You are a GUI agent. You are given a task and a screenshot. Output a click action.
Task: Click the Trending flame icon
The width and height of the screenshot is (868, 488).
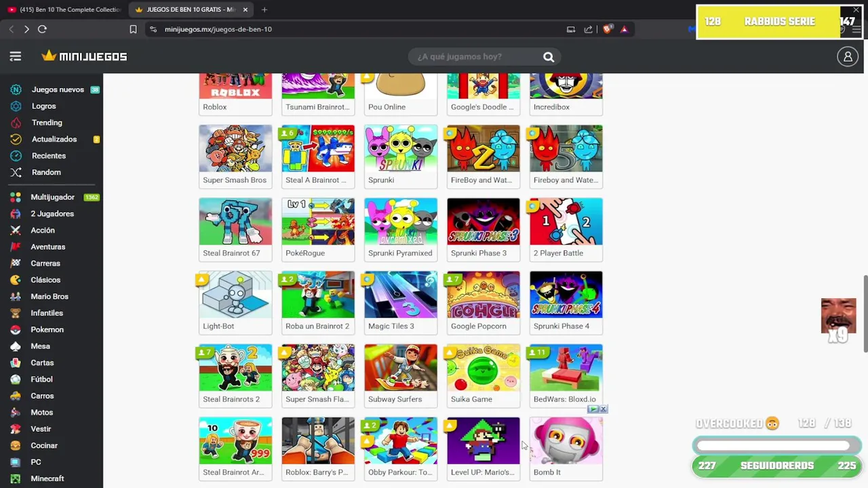(x=16, y=123)
